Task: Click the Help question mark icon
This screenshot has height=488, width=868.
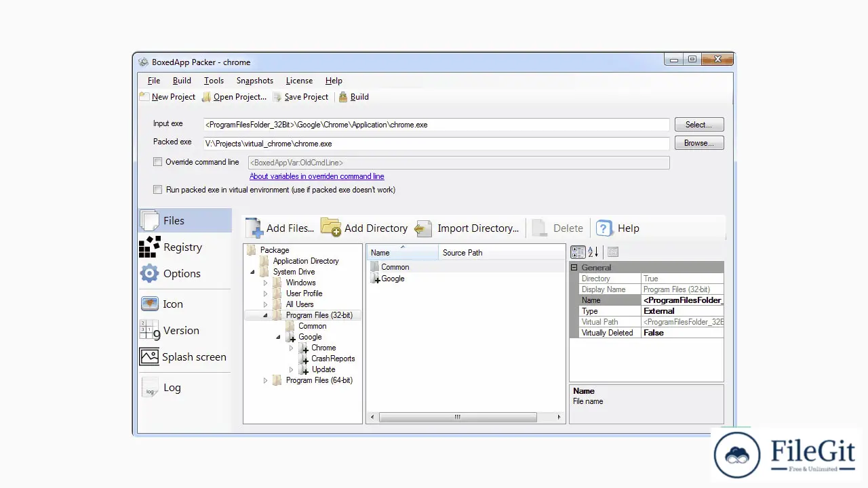Action: [604, 228]
